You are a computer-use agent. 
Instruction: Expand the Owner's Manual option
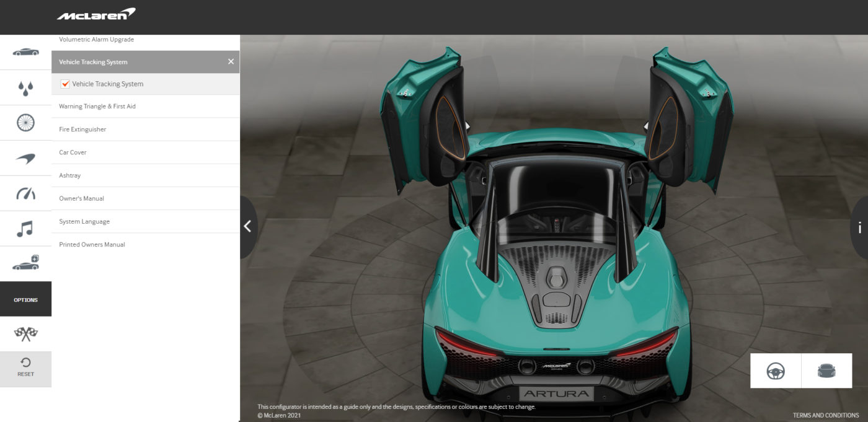(x=145, y=198)
